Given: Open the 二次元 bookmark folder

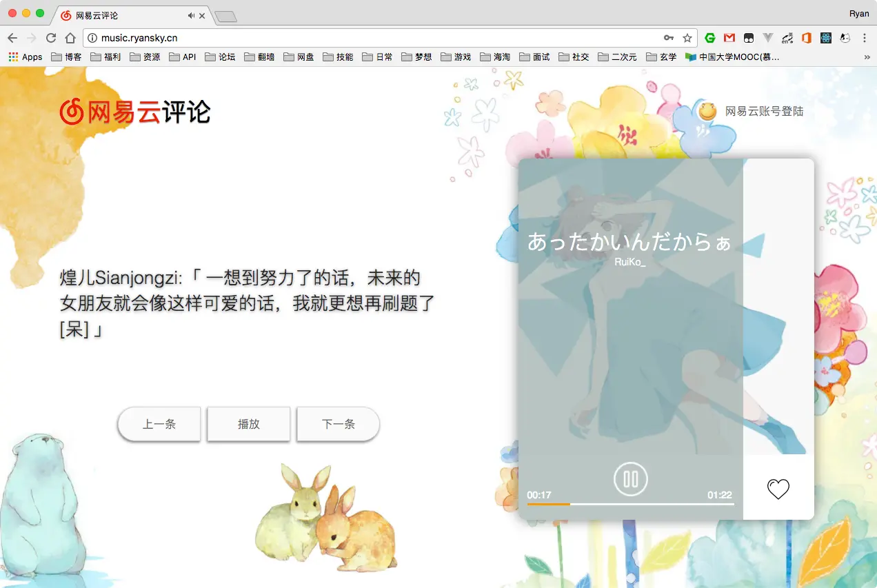Looking at the screenshot, I should pyautogui.click(x=618, y=57).
